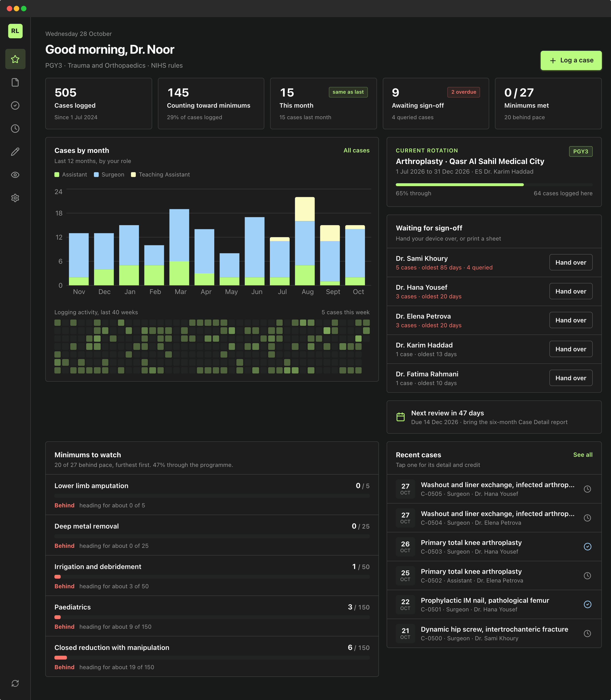Image resolution: width=611 pixels, height=700 pixels.
Task: Click signed-off check icon for case C-0501
Action: point(587,604)
